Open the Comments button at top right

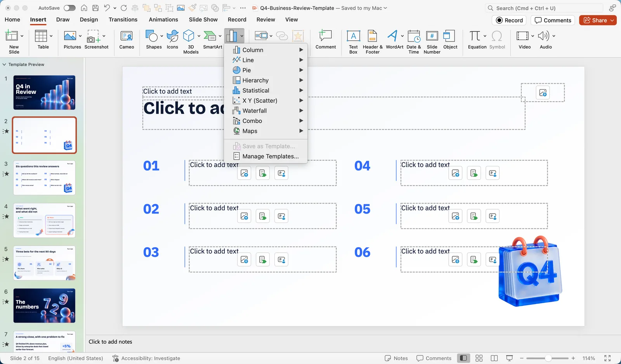click(553, 20)
